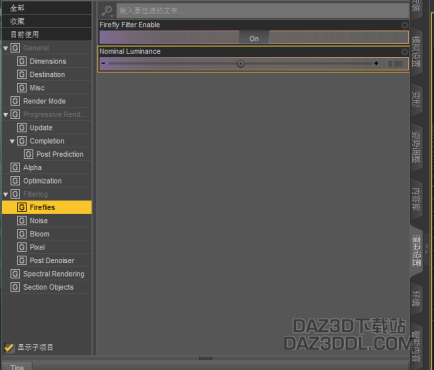Click the G icon beside Spectral Rendering
Viewport: 434px width, 370px height.
(x=15, y=274)
